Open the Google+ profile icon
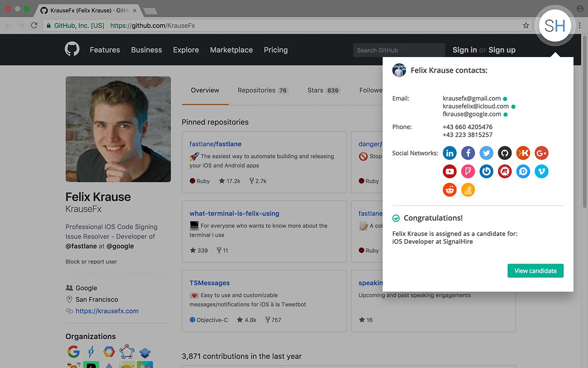588x368 pixels. pos(542,153)
